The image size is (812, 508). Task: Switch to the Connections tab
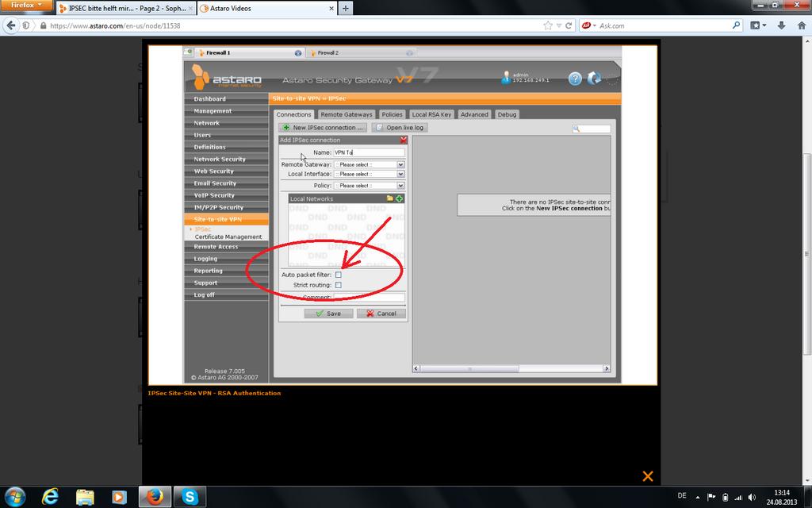(293, 114)
